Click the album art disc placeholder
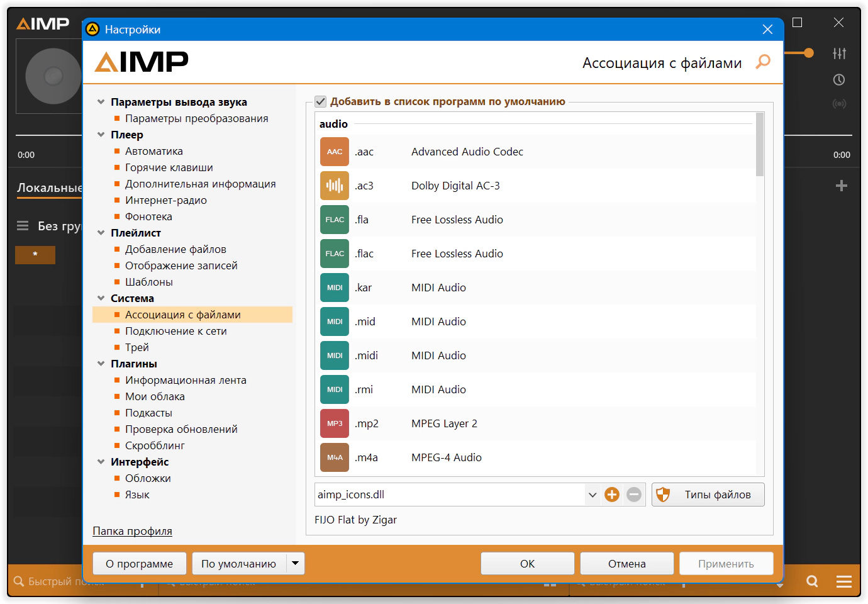Screen dimensions: 868x604 click(53, 76)
